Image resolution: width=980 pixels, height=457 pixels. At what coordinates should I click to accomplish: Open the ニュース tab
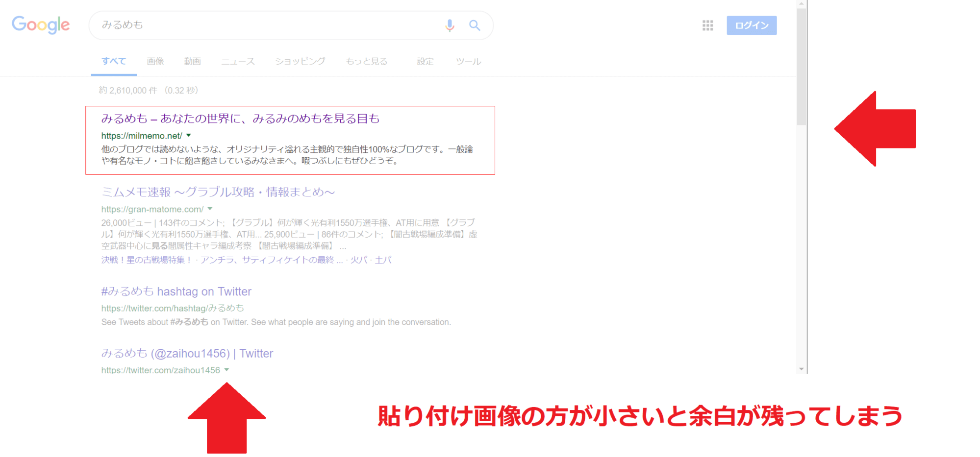[238, 61]
